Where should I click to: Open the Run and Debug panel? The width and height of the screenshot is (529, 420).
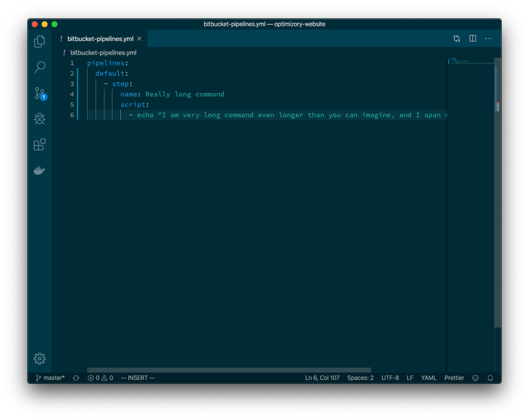(x=39, y=118)
